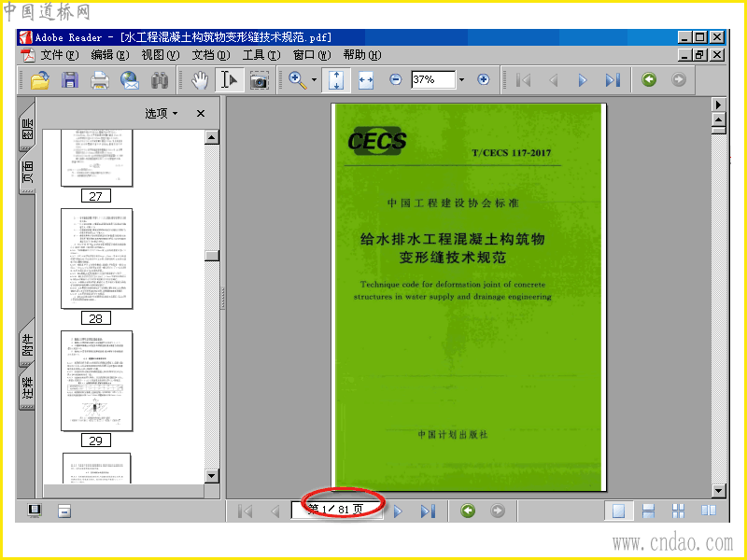Jump to last page in status bar

point(428,511)
